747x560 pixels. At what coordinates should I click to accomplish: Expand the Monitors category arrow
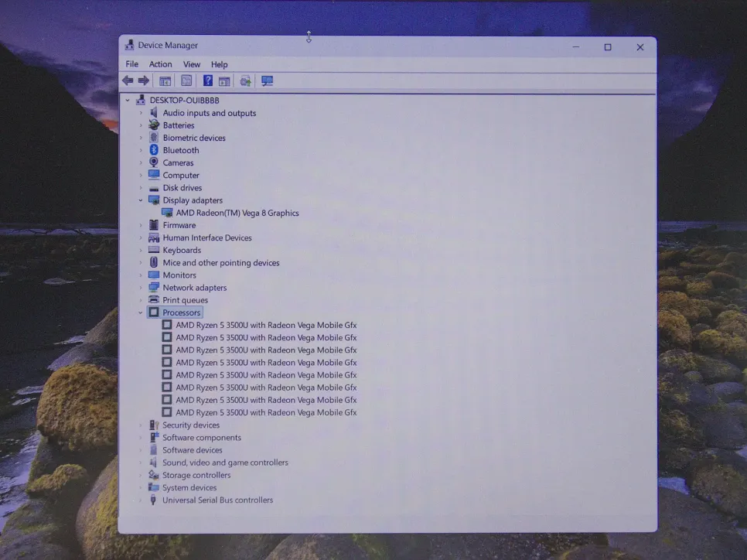[141, 275]
